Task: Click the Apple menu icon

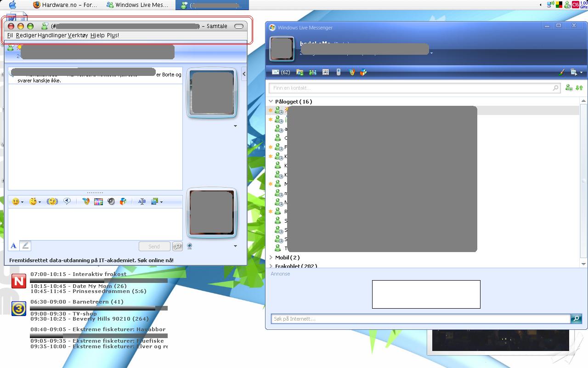Action: [x=13, y=5]
